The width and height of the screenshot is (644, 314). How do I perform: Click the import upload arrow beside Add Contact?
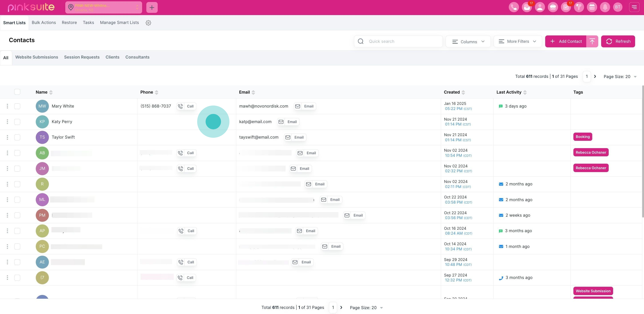click(x=592, y=41)
